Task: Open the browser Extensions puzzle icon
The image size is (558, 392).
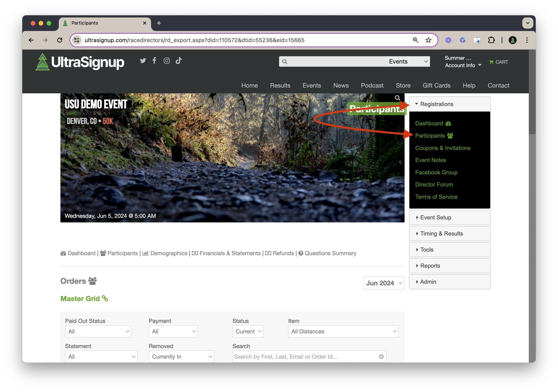Action: click(491, 40)
